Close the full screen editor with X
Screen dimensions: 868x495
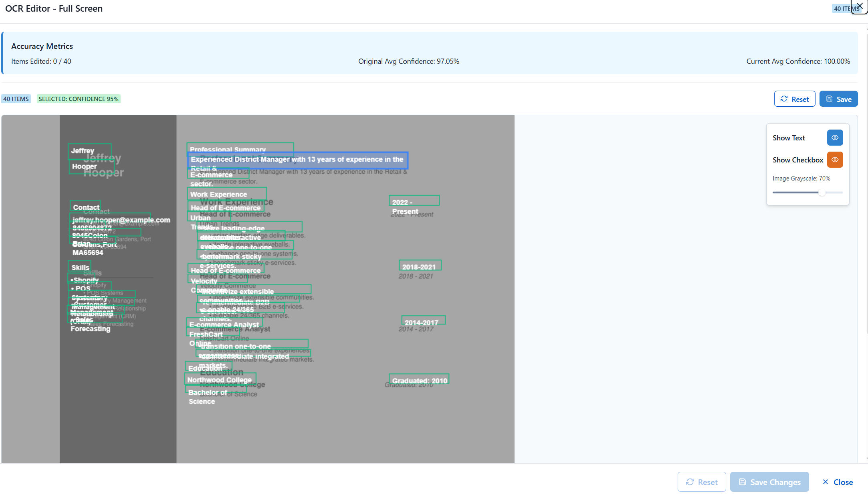[x=860, y=6]
